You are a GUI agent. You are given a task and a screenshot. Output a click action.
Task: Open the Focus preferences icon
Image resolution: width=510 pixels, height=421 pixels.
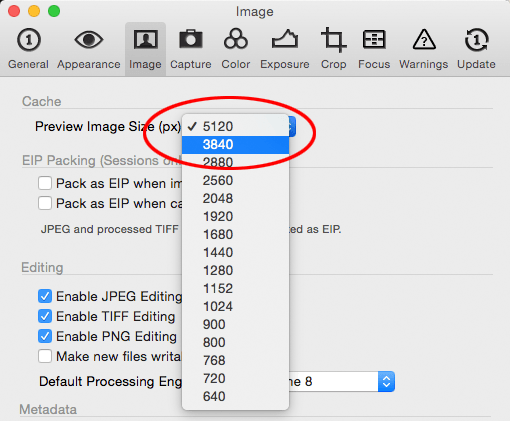pos(374,39)
